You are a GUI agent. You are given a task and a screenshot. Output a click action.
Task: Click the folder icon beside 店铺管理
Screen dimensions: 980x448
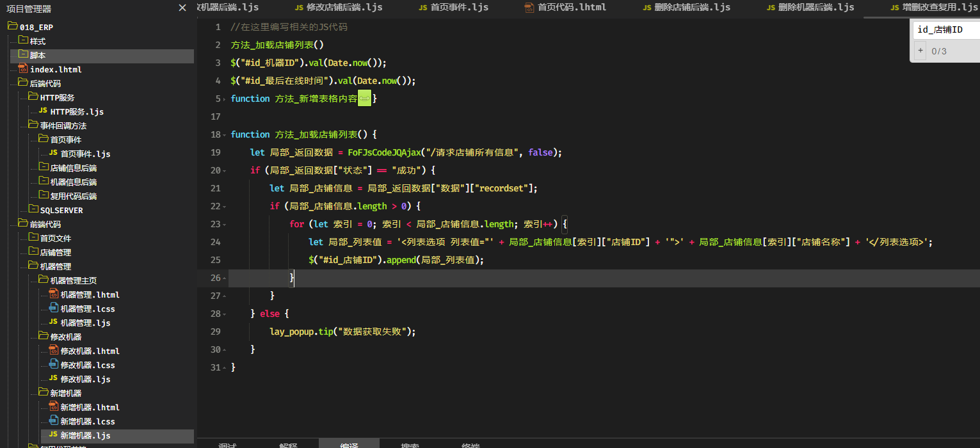pyautogui.click(x=33, y=252)
